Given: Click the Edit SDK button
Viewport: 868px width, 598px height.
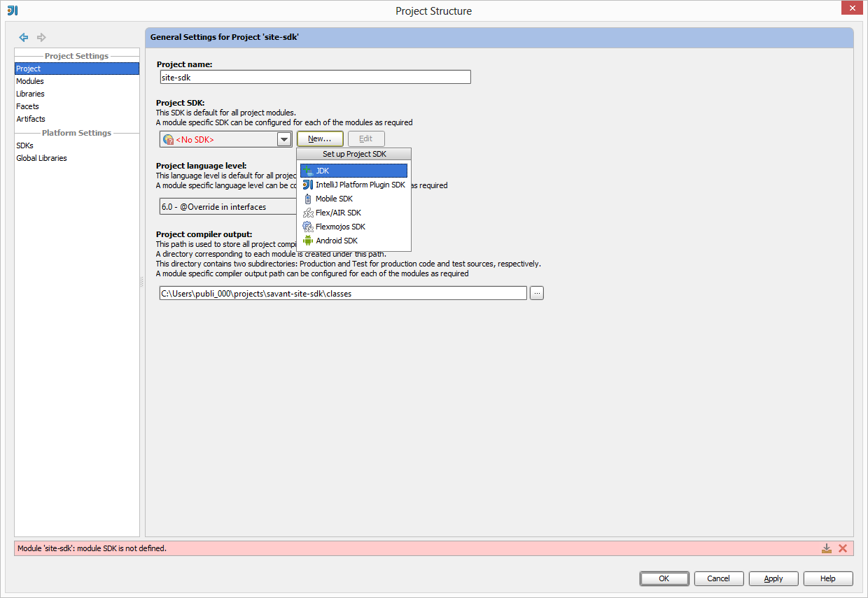Looking at the screenshot, I should [x=366, y=138].
